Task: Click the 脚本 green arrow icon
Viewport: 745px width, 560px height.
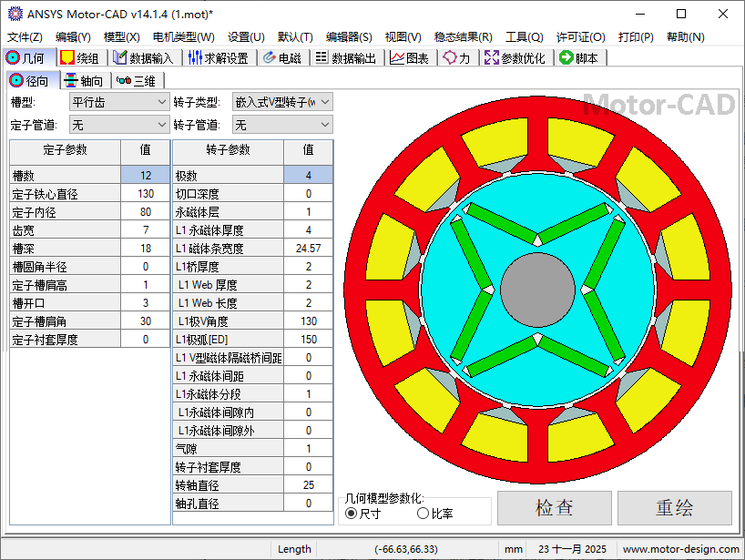Action: (566, 57)
